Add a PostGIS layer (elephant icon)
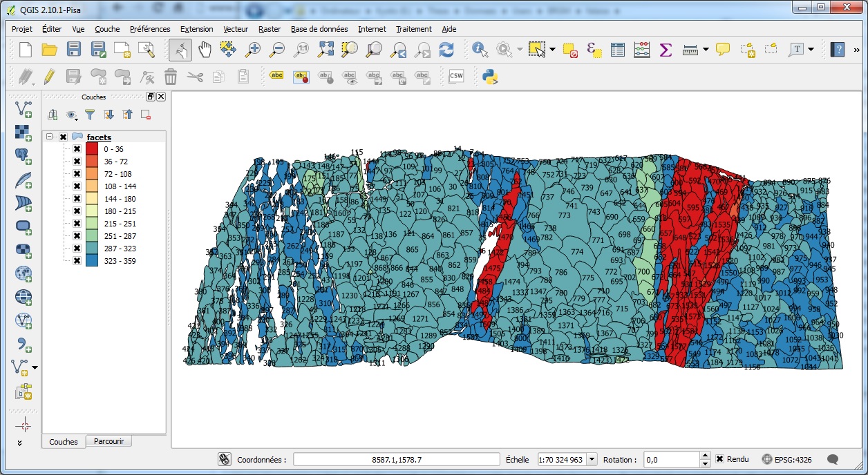 point(23,156)
